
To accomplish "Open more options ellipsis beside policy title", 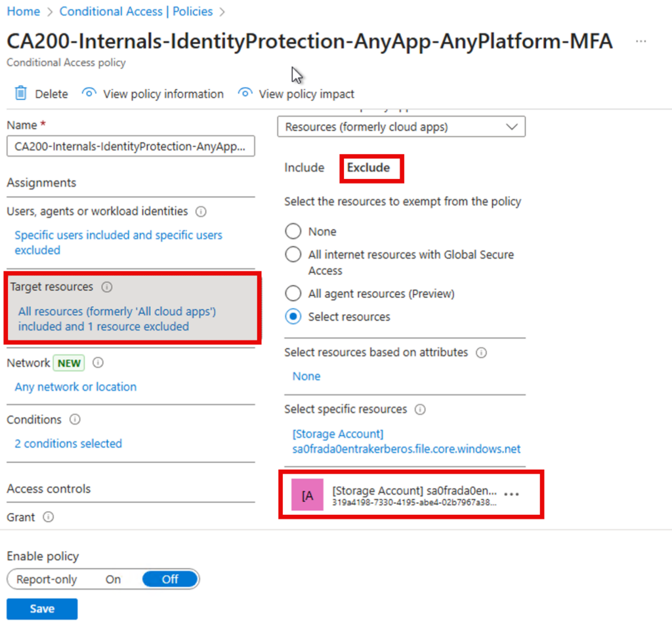I will coord(640,41).
